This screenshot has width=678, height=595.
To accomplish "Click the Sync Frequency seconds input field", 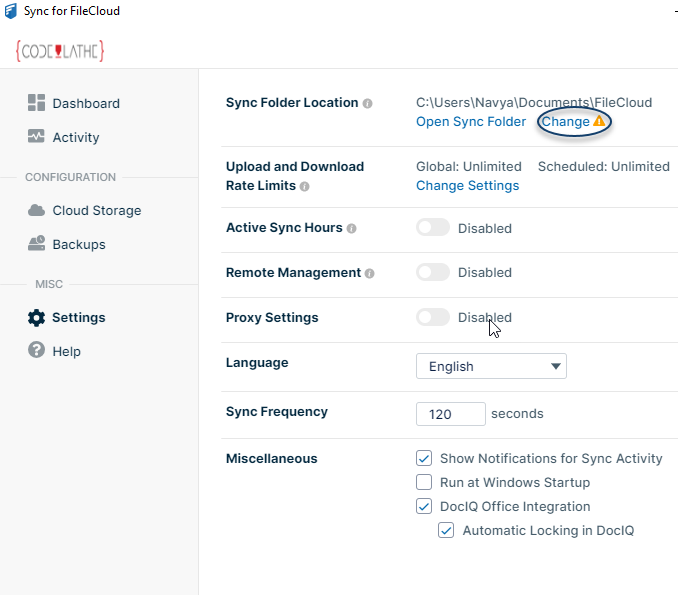I will [451, 414].
